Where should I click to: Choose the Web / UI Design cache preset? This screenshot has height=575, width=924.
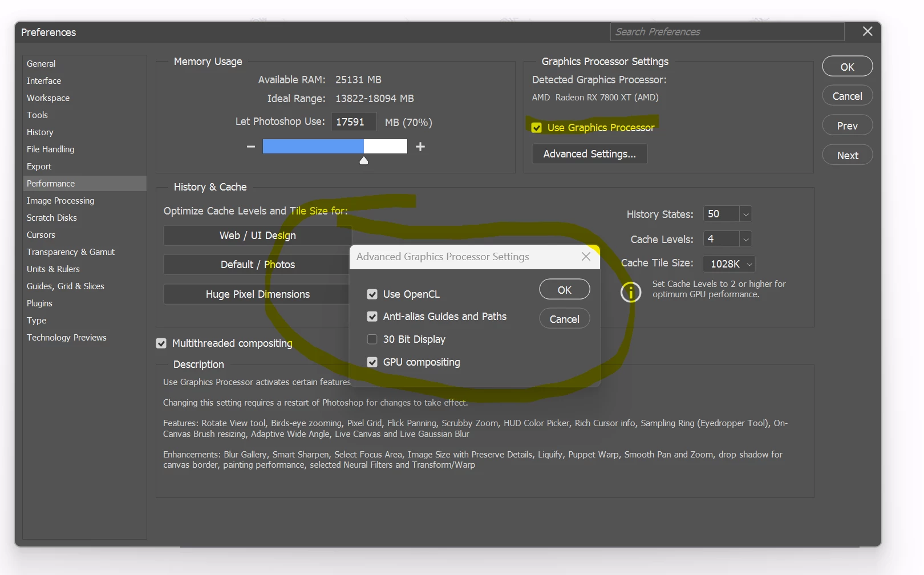coord(258,236)
